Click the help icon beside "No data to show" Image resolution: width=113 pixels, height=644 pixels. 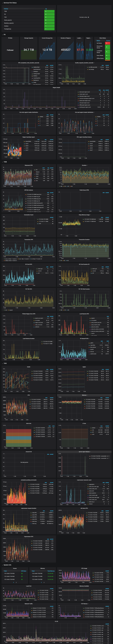point(89,17)
